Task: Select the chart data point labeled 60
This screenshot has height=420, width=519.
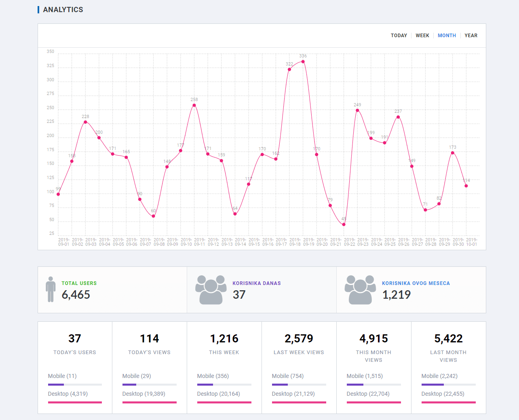Action: click(154, 216)
